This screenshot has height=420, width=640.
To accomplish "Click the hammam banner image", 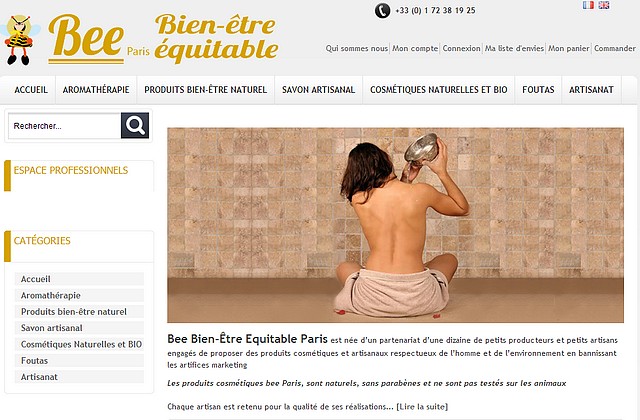I will click(395, 225).
